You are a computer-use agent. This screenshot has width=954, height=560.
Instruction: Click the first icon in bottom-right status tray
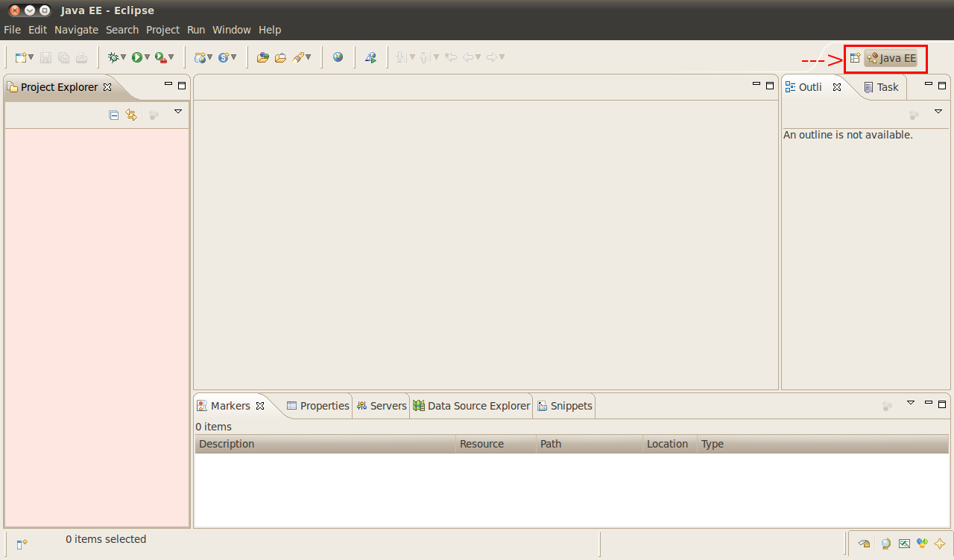pyautogui.click(x=865, y=544)
